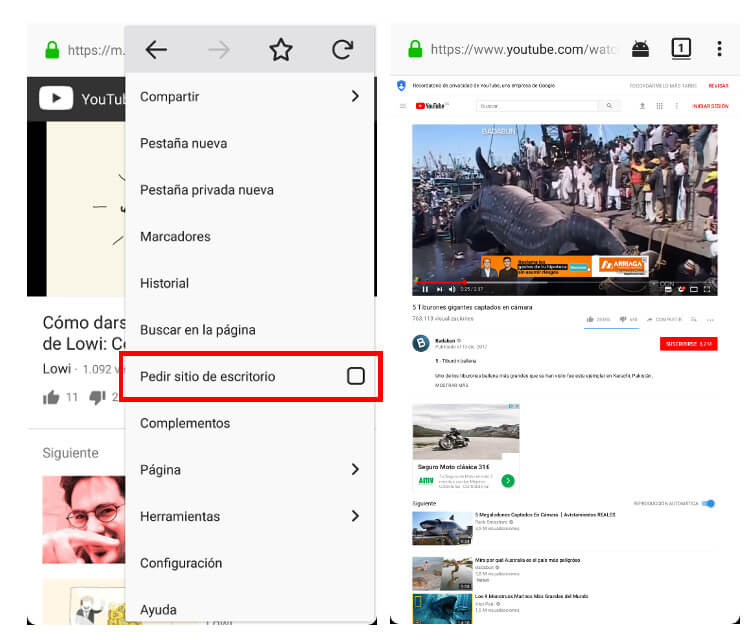
Task: Skip to the next video in the player
Action: tap(440, 289)
